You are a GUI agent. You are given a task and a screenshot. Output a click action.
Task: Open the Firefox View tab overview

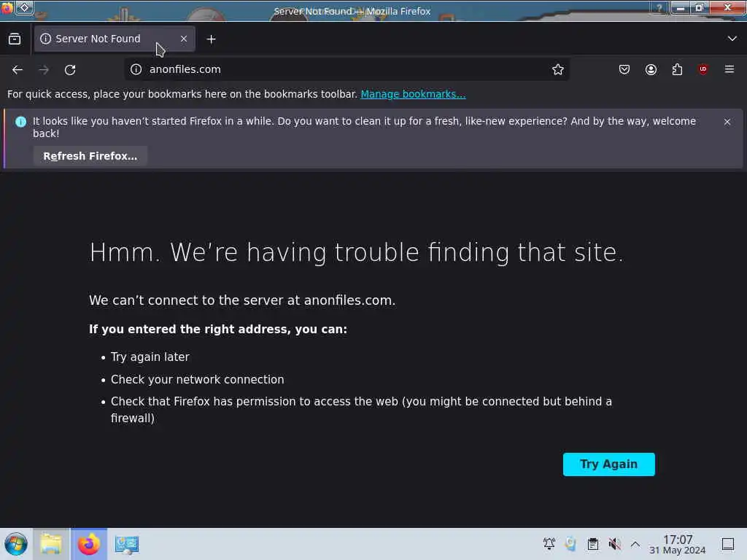click(x=15, y=39)
